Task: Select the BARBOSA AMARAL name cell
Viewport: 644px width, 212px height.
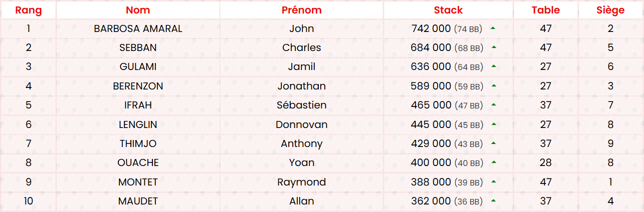Action: (138, 28)
